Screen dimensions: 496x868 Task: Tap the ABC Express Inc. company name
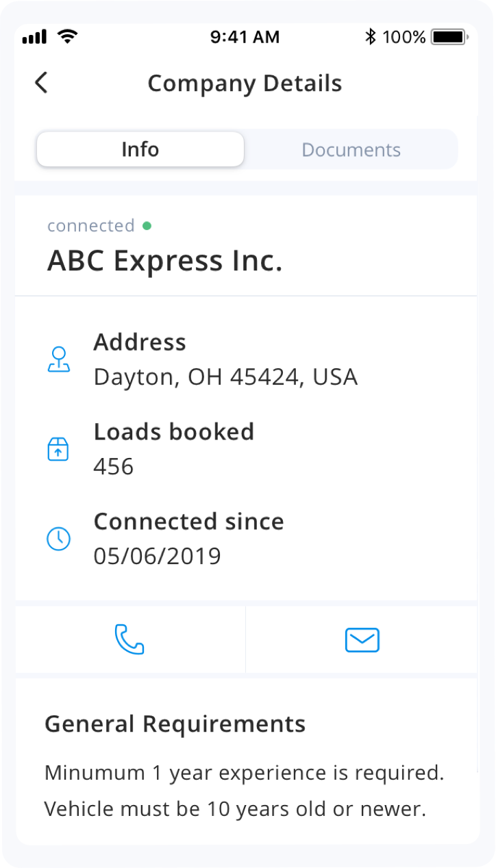point(164,261)
